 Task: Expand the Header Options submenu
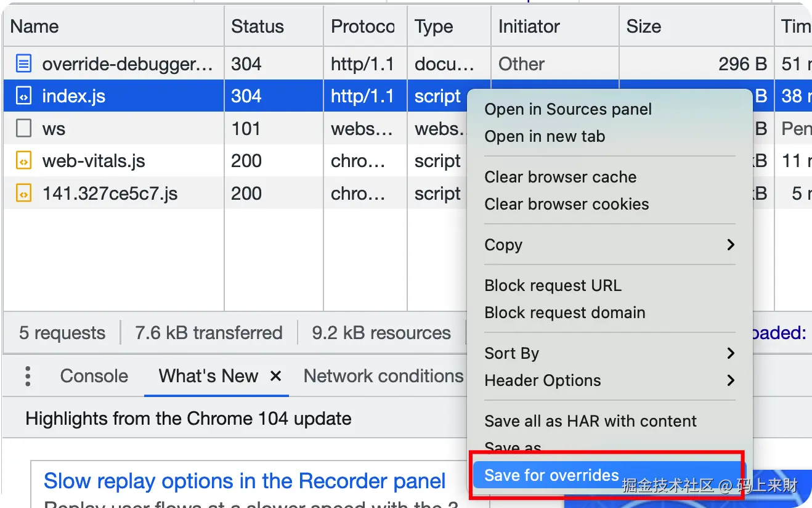tap(731, 380)
